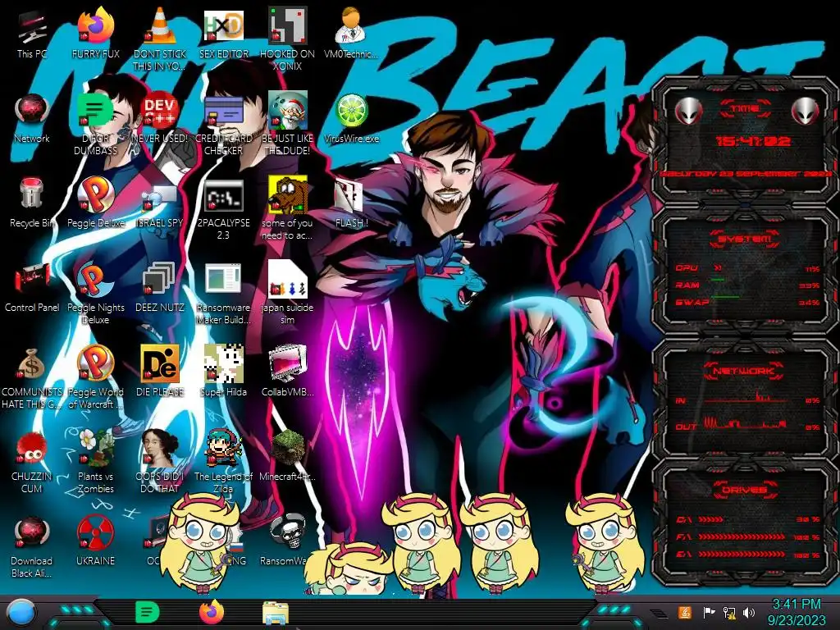
Task: Open the ISRAEL SPY shortcut
Action: (160, 199)
